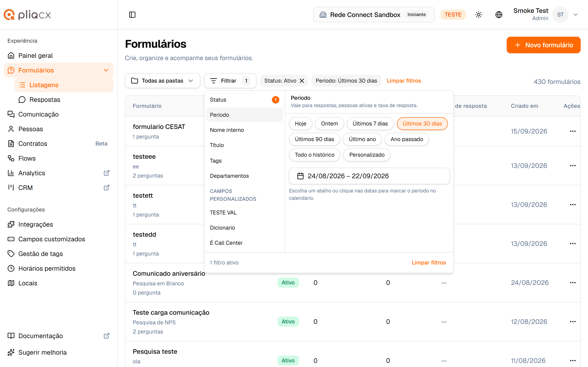Collapse the Formulários sidebar section
Viewport: 588px width, 367px height.
click(x=106, y=70)
